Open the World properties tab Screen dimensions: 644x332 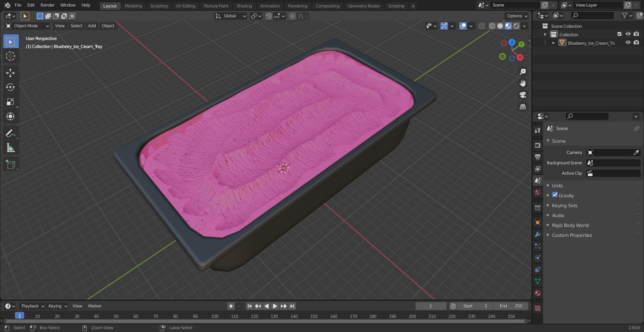(537, 192)
